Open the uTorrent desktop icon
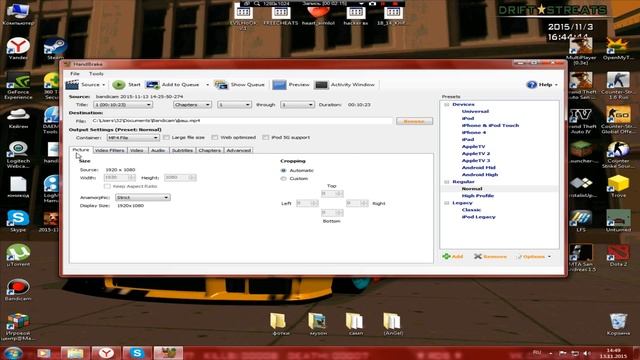Image resolution: width=640 pixels, height=360 pixels. 18,255
